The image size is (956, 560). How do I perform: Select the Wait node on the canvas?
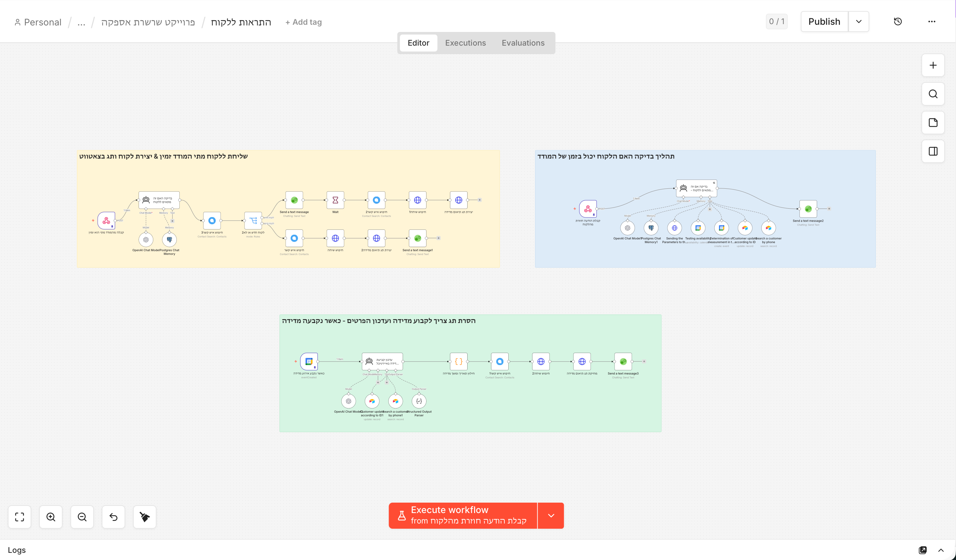[x=335, y=200]
